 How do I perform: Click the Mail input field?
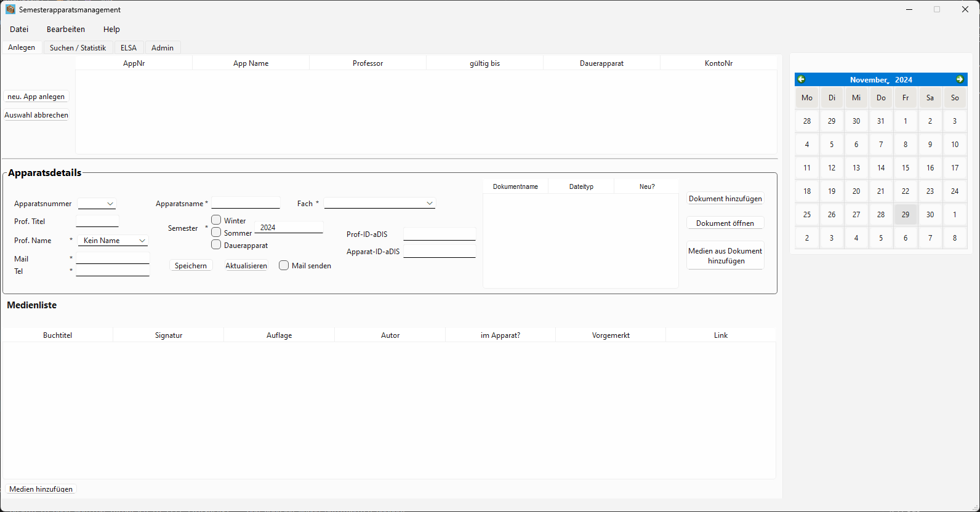coord(113,258)
